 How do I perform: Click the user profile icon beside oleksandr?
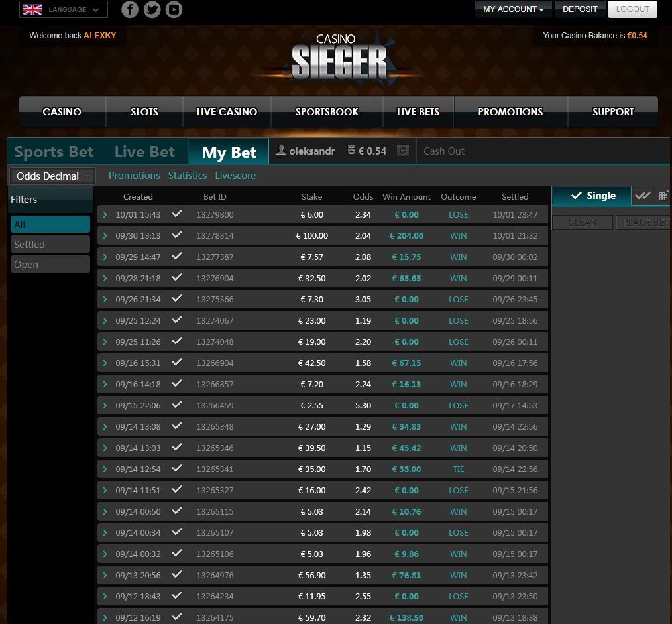coord(281,150)
